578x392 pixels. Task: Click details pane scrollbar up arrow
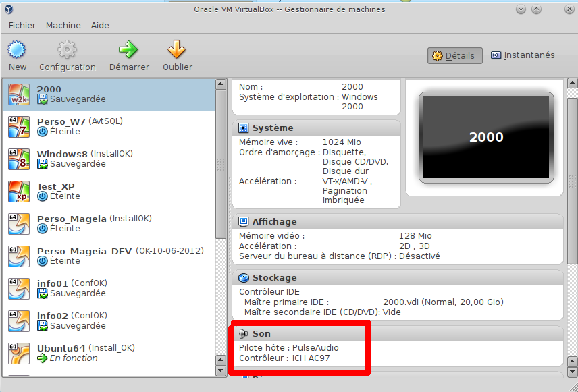(x=573, y=83)
